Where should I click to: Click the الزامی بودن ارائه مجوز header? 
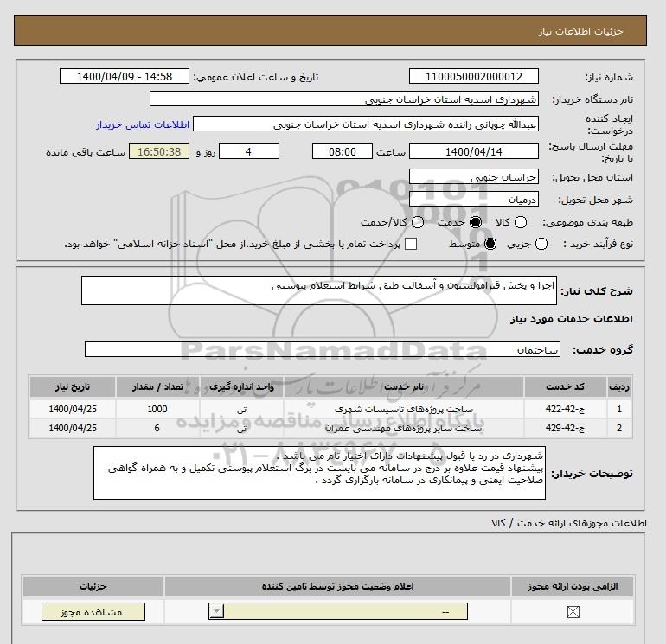point(573,586)
